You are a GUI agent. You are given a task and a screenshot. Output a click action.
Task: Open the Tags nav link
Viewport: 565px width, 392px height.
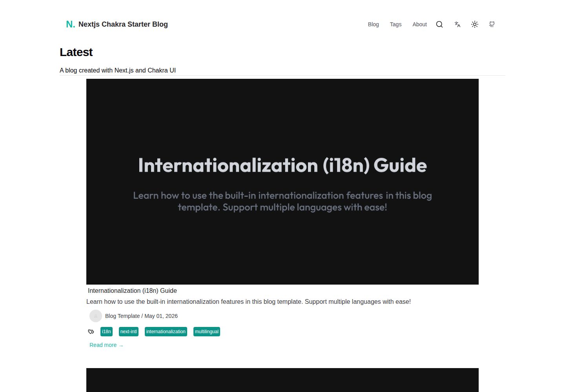tap(395, 24)
